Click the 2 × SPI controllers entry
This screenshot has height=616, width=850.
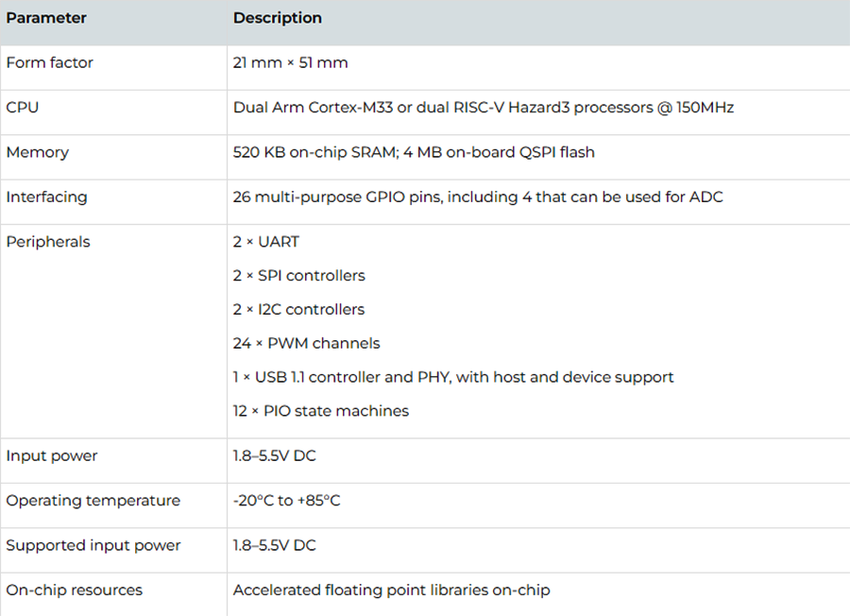click(x=299, y=276)
